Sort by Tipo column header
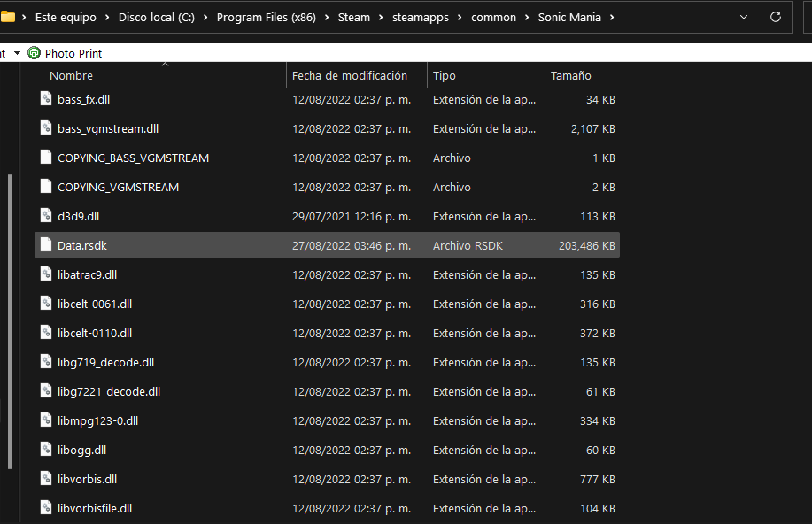This screenshot has height=524, width=812. tap(445, 75)
